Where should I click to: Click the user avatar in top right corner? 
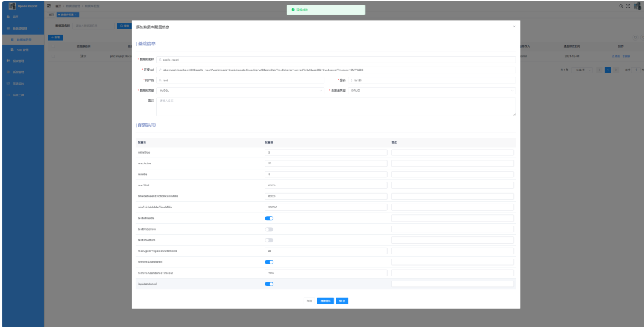(x=637, y=6)
